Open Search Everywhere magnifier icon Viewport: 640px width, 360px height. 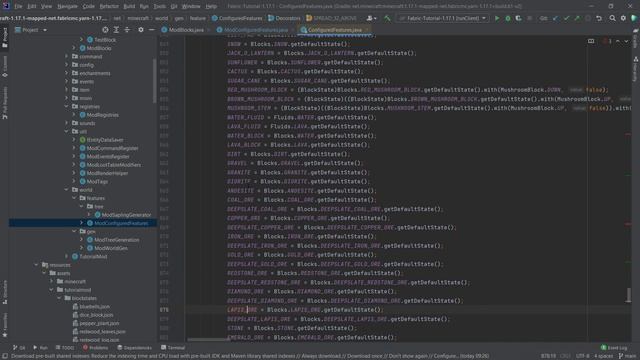pyautogui.click(x=612, y=18)
